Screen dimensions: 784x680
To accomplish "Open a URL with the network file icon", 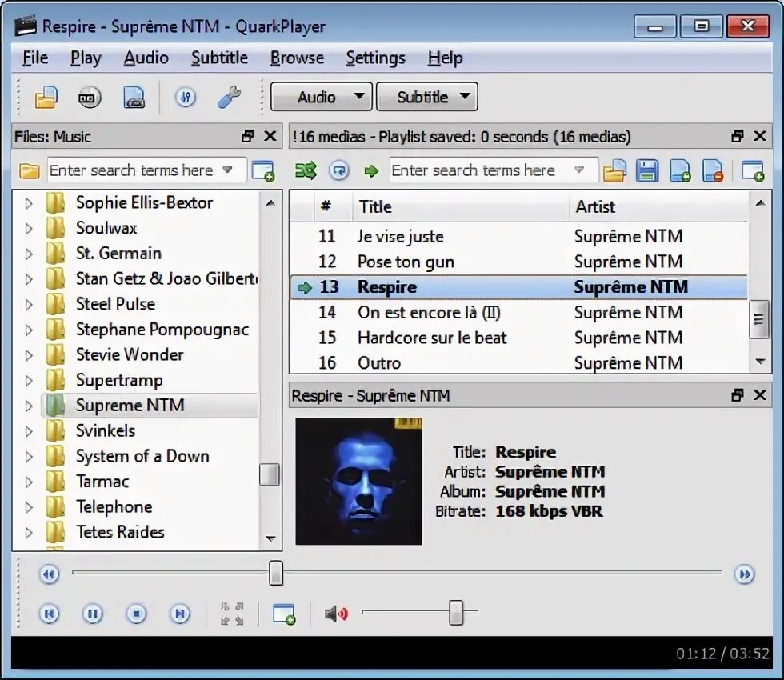I will (x=134, y=96).
